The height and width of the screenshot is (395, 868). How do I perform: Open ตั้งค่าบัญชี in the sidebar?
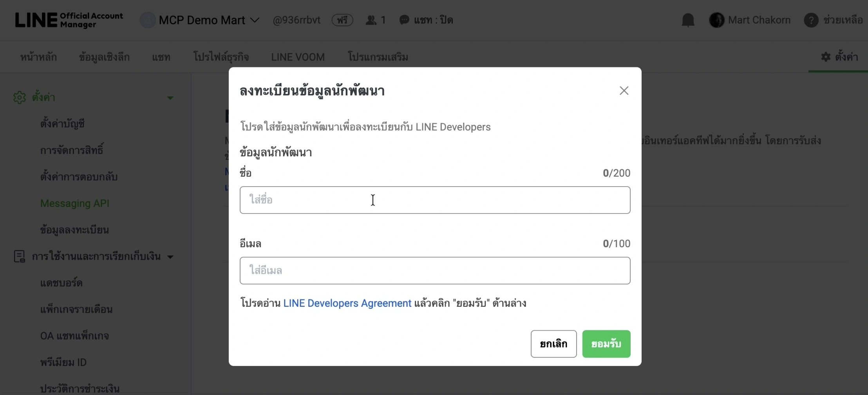point(62,124)
